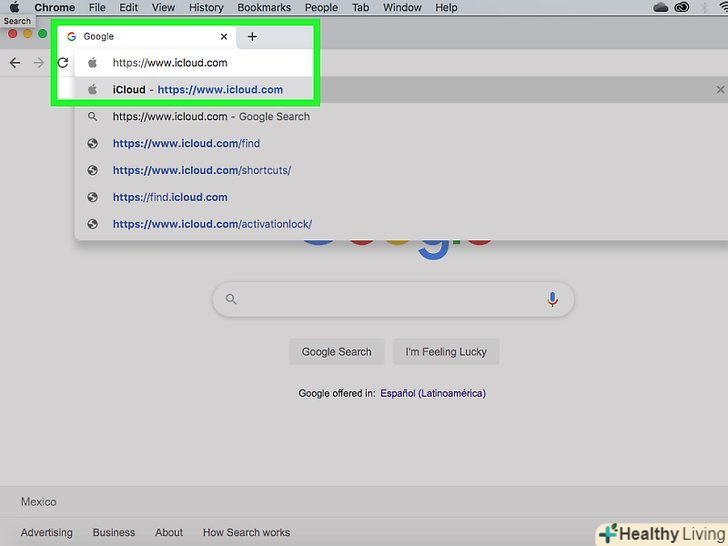Go forward with the forward arrow
The image size is (728, 546).
point(39,63)
